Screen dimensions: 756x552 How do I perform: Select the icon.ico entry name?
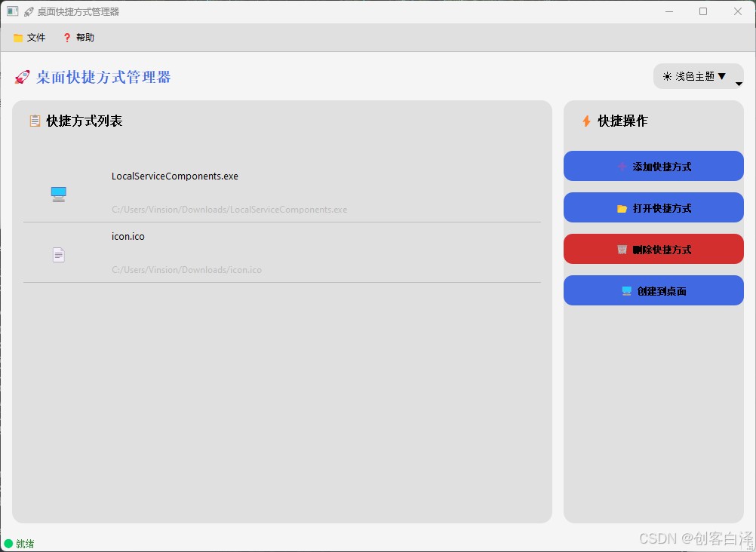click(x=128, y=236)
